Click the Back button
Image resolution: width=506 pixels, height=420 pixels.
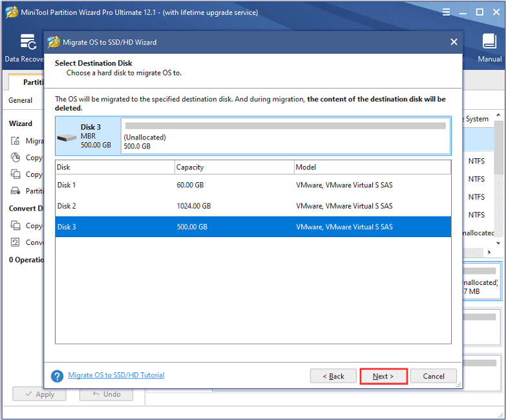pyautogui.click(x=333, y=376)
